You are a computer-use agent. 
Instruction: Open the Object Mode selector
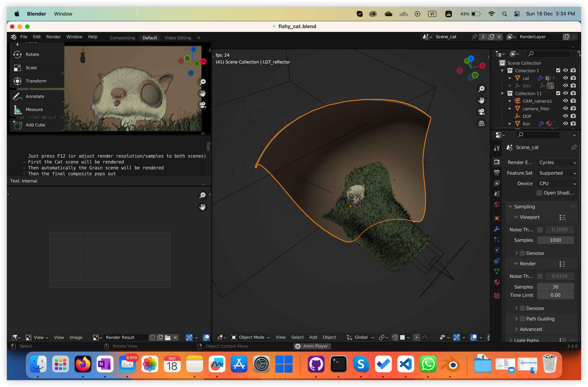tap(251, 337)
